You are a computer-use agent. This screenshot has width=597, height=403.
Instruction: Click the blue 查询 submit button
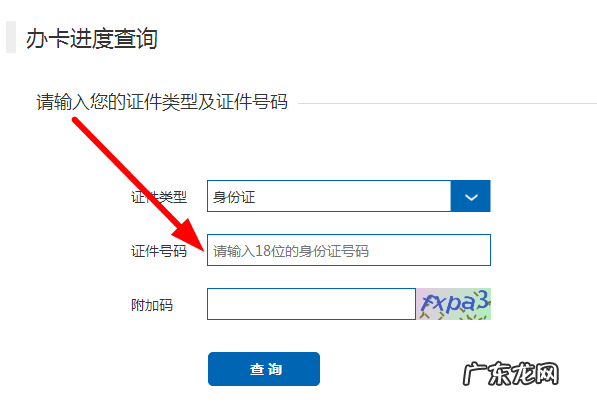(264, 369)
